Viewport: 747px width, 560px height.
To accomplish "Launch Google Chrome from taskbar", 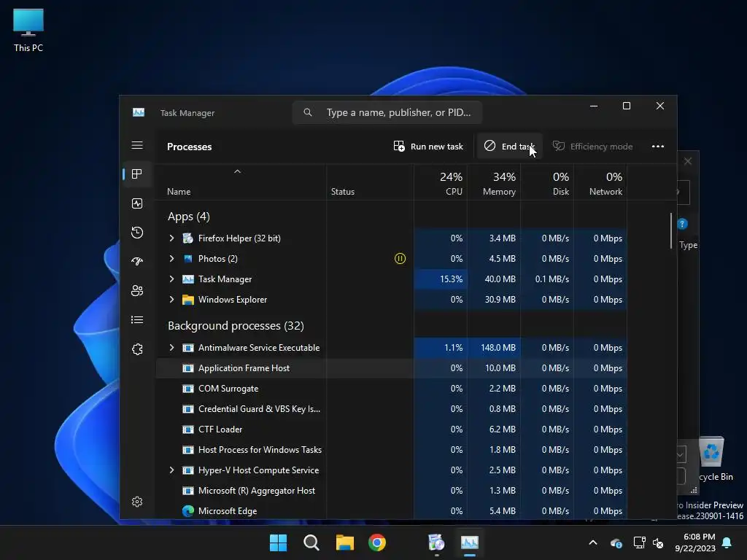I will coord(377,542).
